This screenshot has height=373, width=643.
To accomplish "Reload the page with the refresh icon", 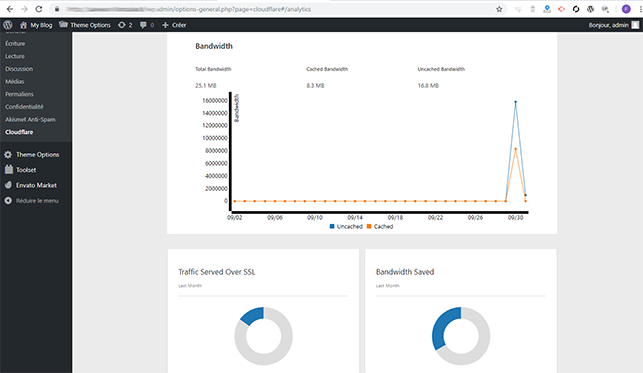I will pos(39,9).
